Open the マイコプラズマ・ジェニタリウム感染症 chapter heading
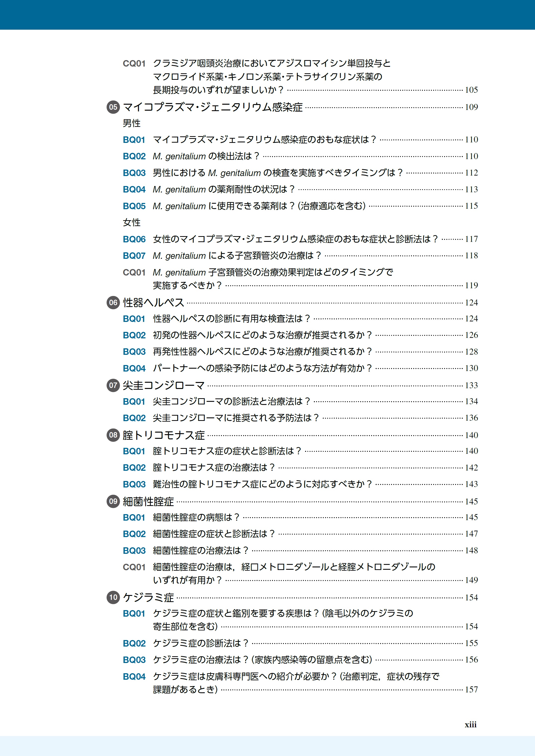The image size is (535, 756). click(x=212, y=107)
